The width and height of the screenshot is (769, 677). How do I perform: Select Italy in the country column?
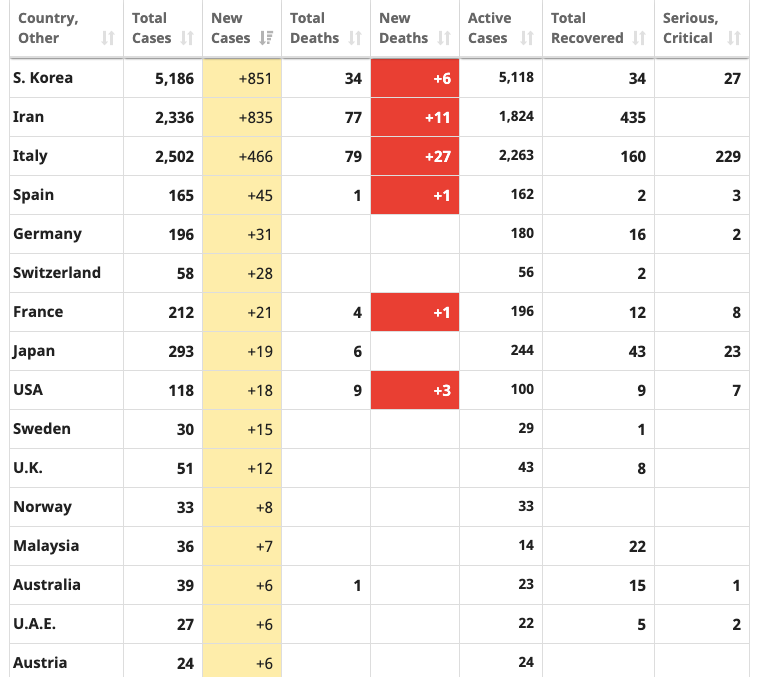click(x=30, y=156)
